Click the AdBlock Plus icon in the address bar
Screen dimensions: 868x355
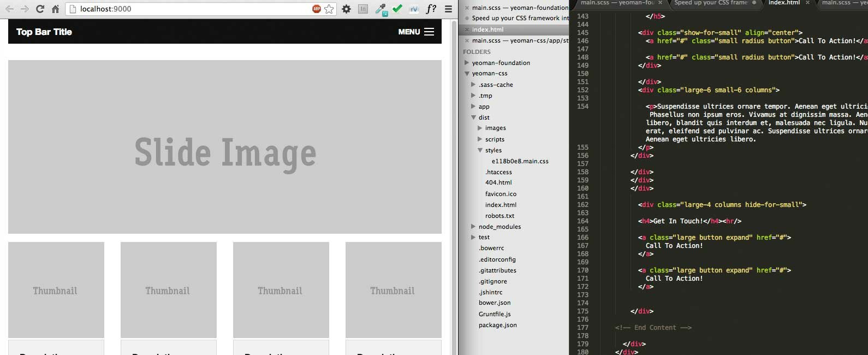[x=317, y=9]
